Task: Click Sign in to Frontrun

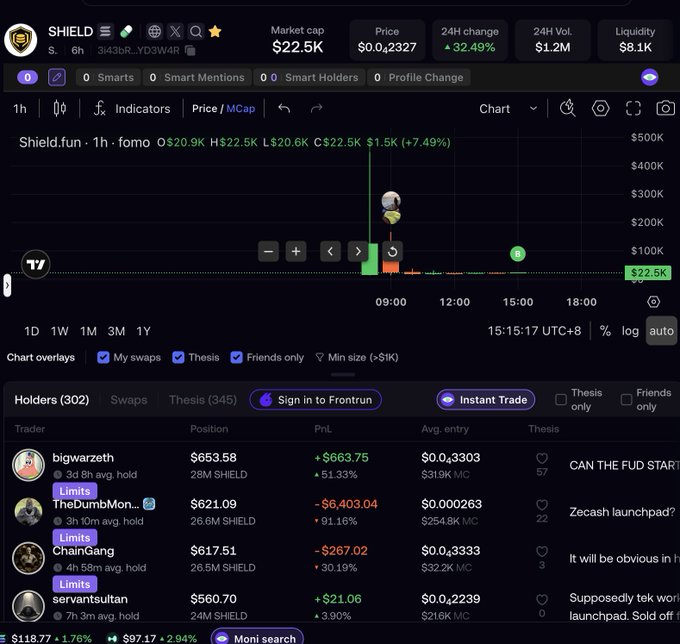Action: tap(316, 400)
